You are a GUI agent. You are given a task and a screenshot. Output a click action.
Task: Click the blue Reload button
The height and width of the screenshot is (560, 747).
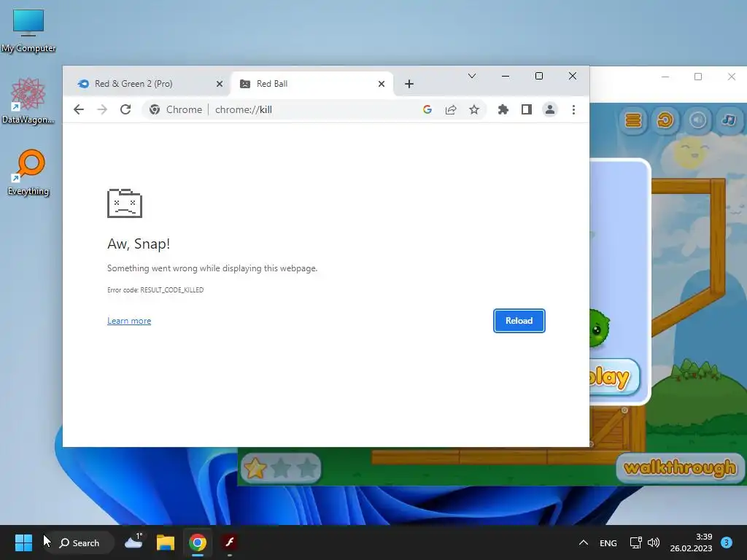(x=519, y=321)
